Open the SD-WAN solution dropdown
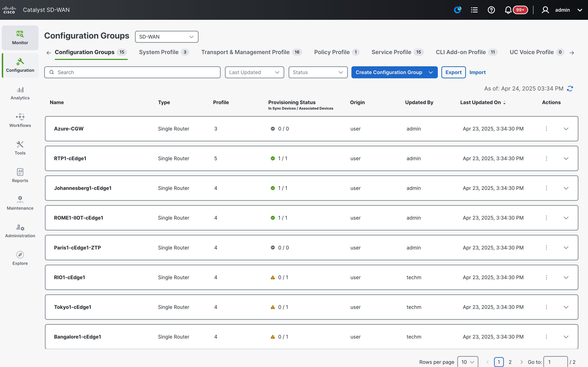Image resolution: width=588 pixels, height=367 pixels. pos(167,37)
